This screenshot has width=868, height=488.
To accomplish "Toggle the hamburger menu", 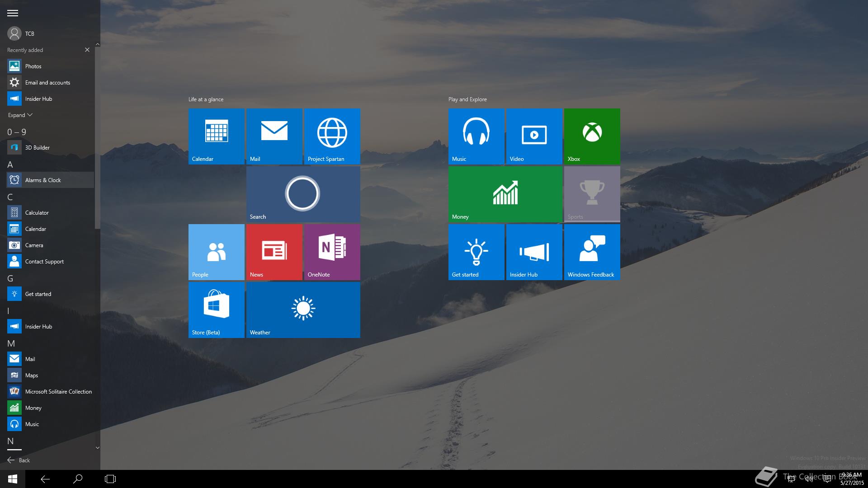I will click(x=13, y=13).
